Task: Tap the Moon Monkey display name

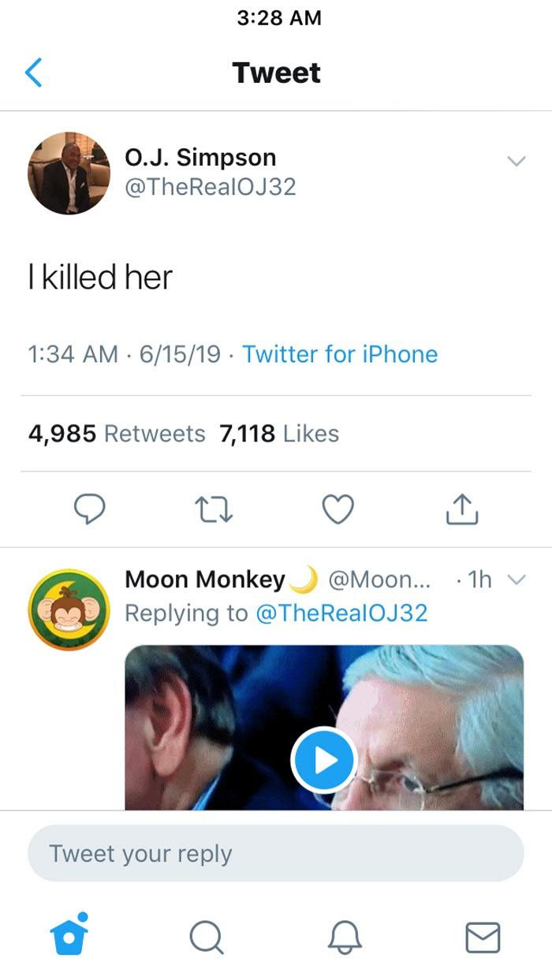Action: 205,579
